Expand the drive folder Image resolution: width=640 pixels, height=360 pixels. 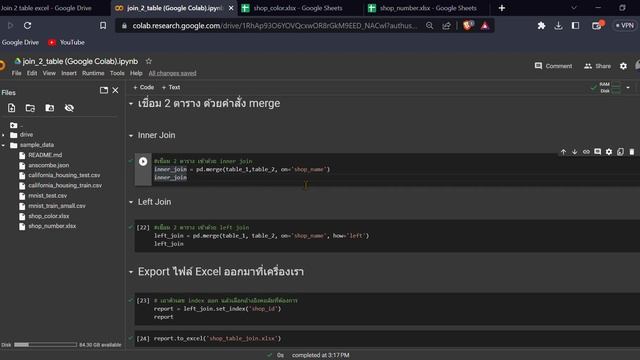tap(3, 135)
